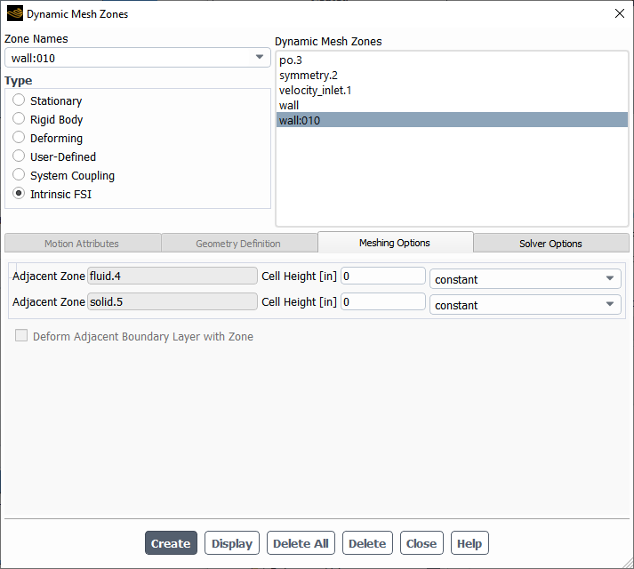
Task: Close the Dynamic Mesh Zones dialog with X
Action: (x=619, y=14)
